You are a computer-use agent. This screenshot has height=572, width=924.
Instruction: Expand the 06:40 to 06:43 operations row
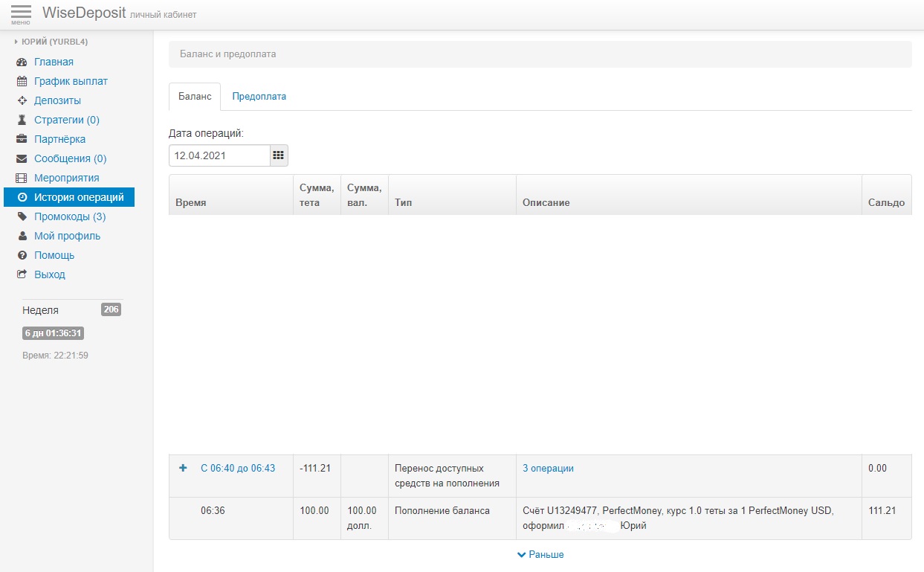tap(183, 469)
